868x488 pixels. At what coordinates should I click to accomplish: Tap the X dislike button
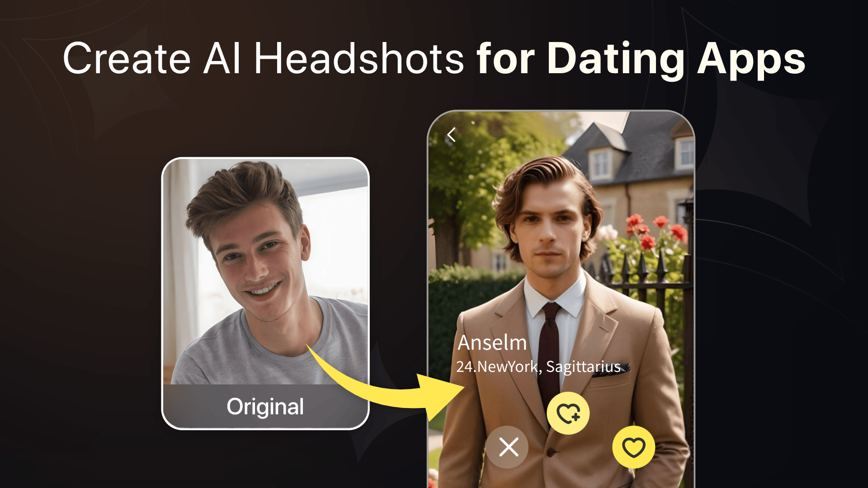tap(508, 447)
